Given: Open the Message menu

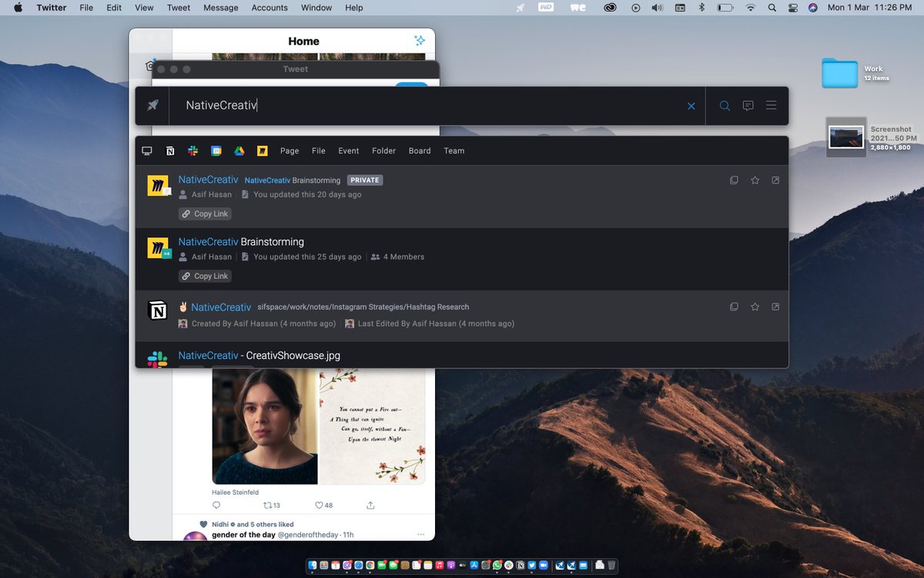Looking at the screenshot, I should pos(221,8).
